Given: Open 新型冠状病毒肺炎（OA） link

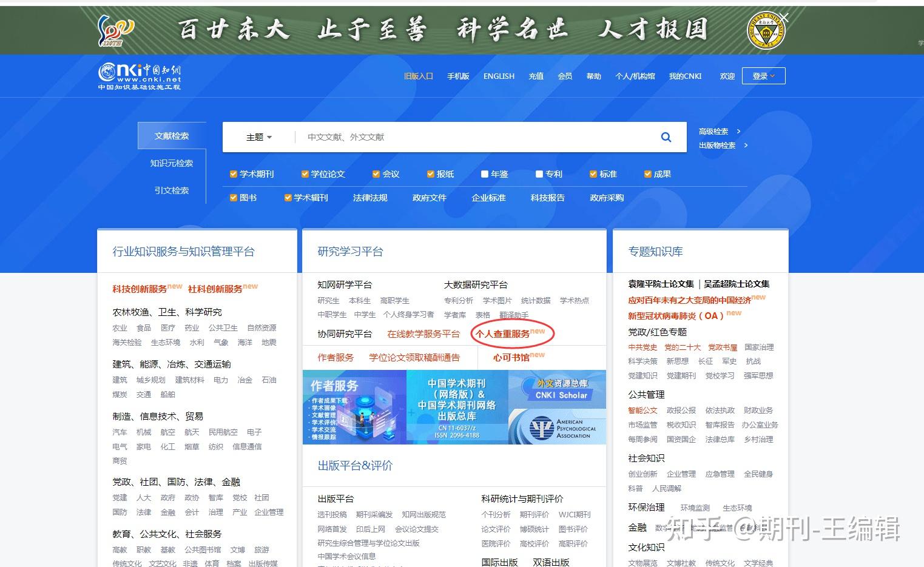Looking at the screenshot, I should point(676,316).
